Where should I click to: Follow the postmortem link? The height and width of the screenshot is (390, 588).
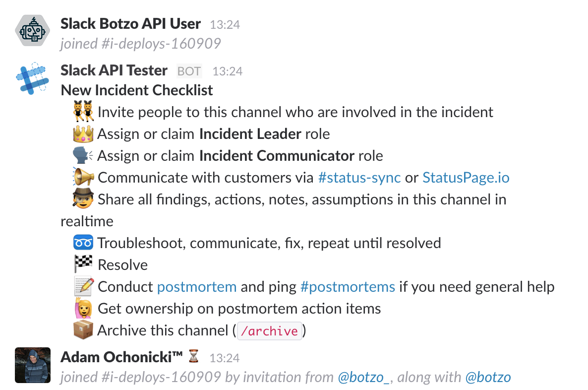pyautogui.click(x=196, y=287)
